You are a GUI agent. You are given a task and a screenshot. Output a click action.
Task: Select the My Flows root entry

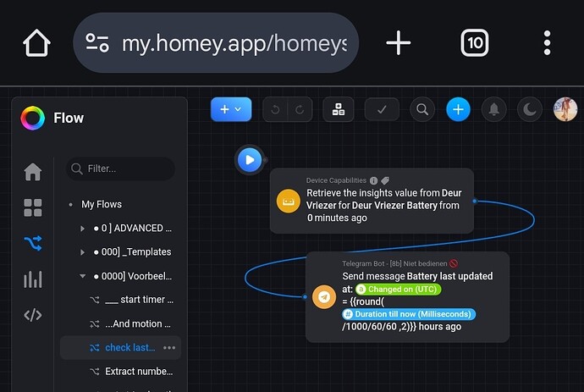[102, 204]
